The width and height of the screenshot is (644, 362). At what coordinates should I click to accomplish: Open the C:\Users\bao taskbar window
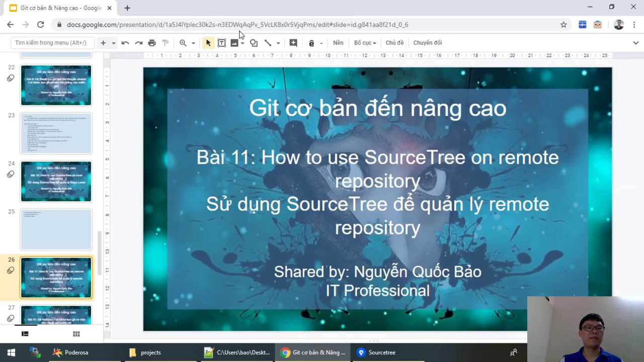[x=237, y=352]
